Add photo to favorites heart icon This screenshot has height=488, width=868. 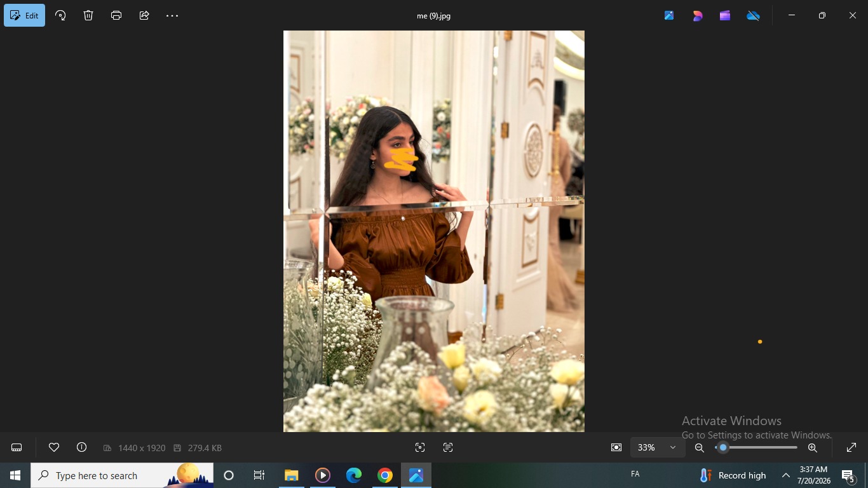tap(54, 447)
